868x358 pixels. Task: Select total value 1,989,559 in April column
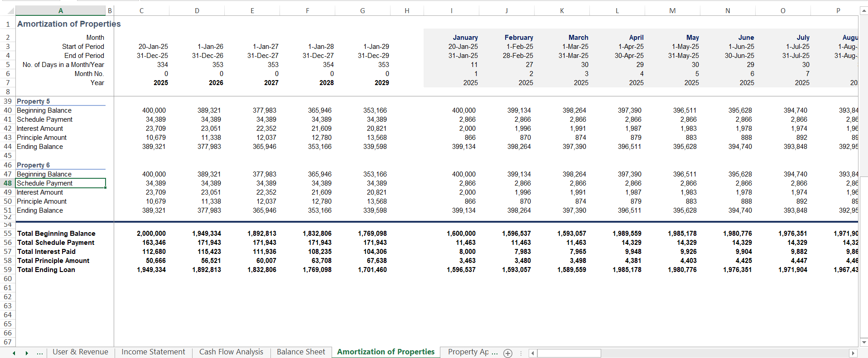(617, 234)
